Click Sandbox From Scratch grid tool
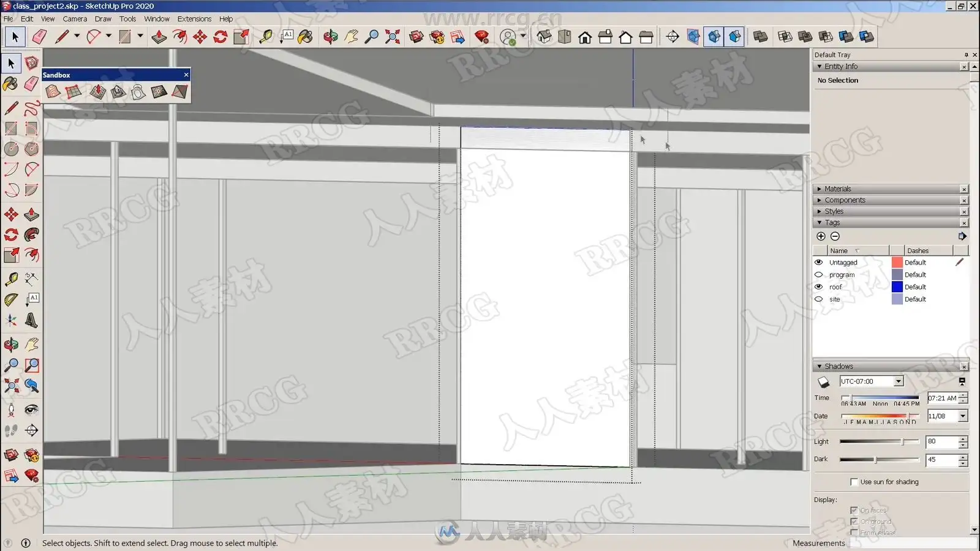Screen dimensions: 980x551 click(x=73, y=92)
